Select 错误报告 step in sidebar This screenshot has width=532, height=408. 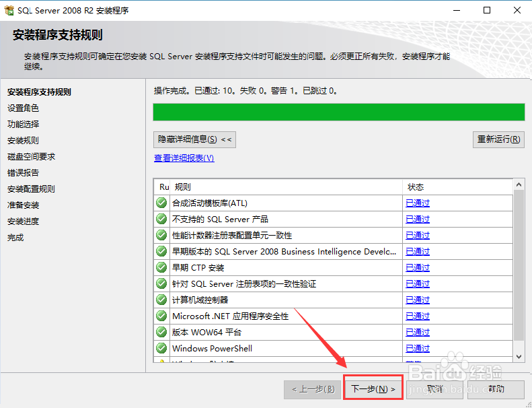23,172
